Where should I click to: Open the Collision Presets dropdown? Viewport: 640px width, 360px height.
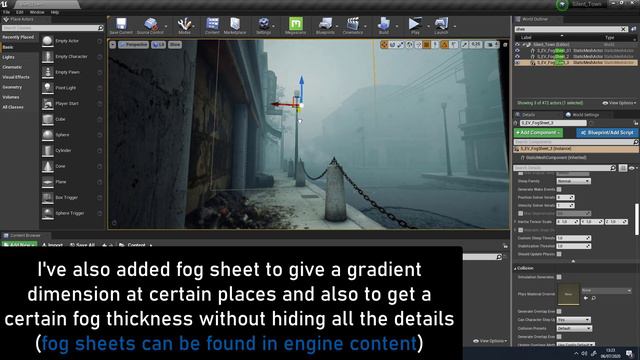coord(573,329)
